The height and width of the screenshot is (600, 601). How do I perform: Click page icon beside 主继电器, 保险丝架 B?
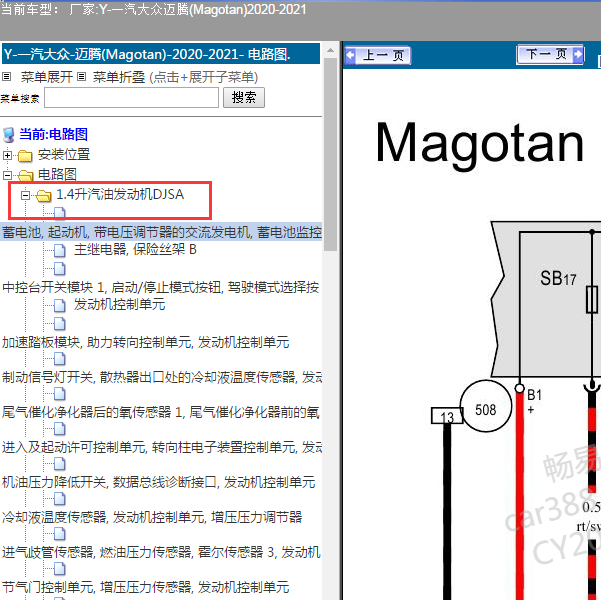[59, 250]
